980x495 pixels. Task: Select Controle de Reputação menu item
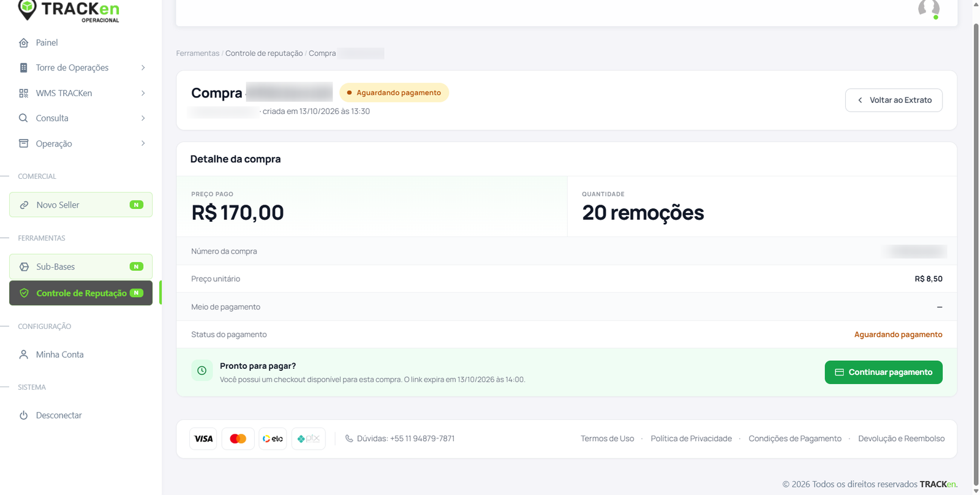click(81, 293)
